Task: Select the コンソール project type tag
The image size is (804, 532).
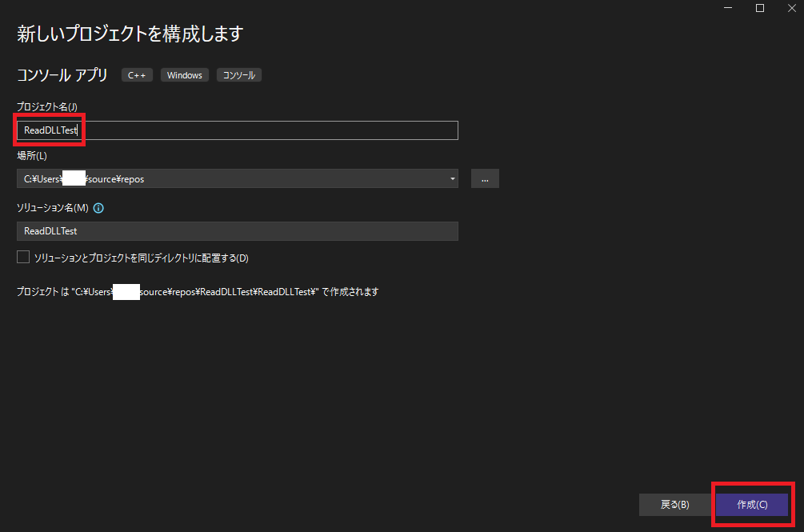Action: point(238,75)
